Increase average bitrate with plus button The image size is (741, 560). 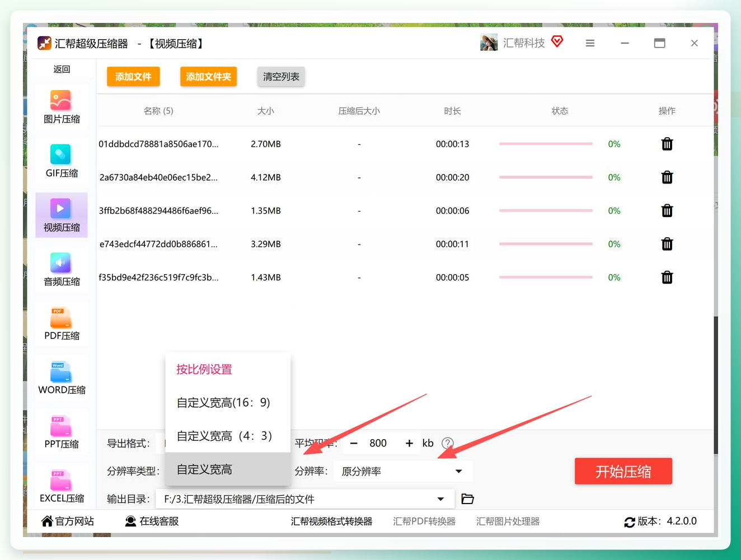coord(409,443)
